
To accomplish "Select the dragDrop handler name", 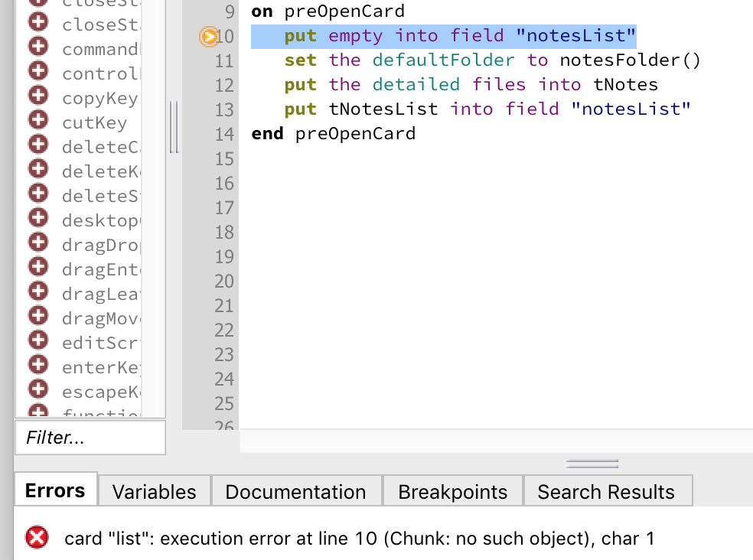I will (101, 245).
